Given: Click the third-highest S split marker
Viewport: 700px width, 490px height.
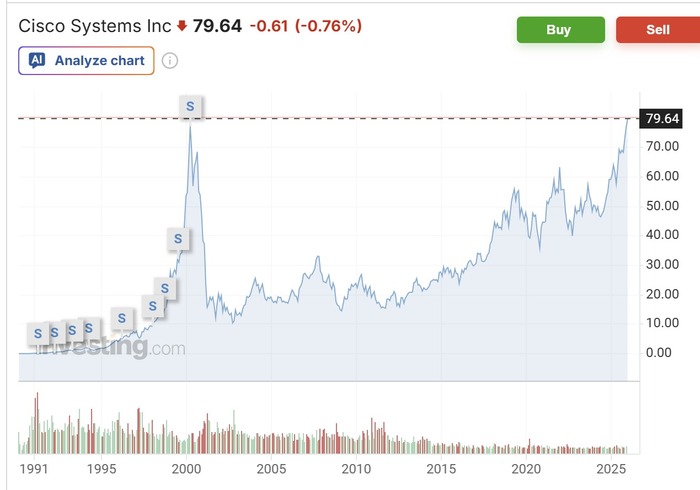Looking at the screenshot, I should click(x=166, y=289).
